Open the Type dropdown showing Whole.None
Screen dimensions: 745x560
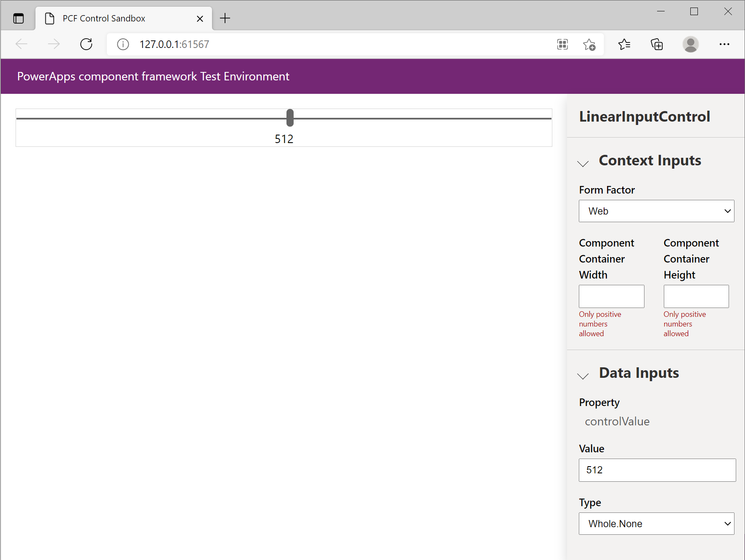656,523
